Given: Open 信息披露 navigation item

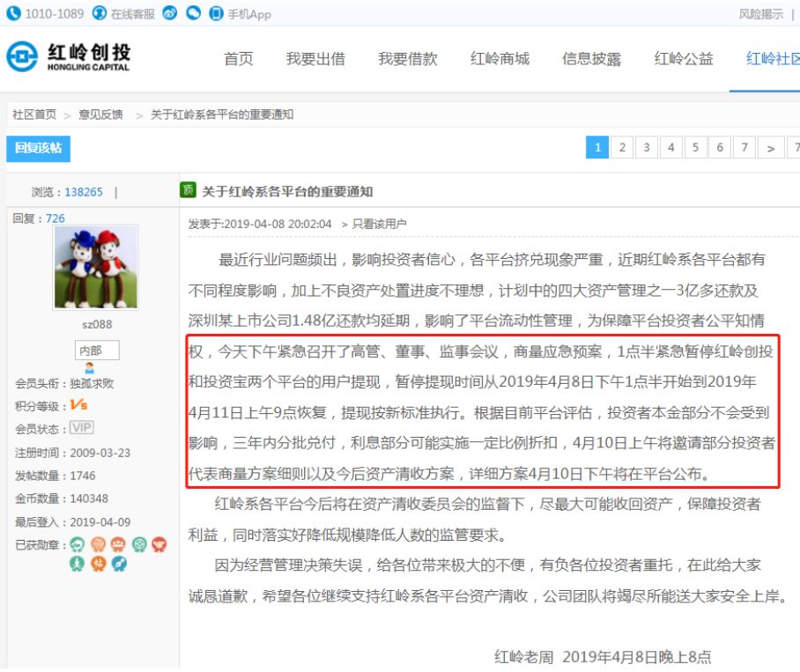Looking at the screenshot, I should coord(592,59).
